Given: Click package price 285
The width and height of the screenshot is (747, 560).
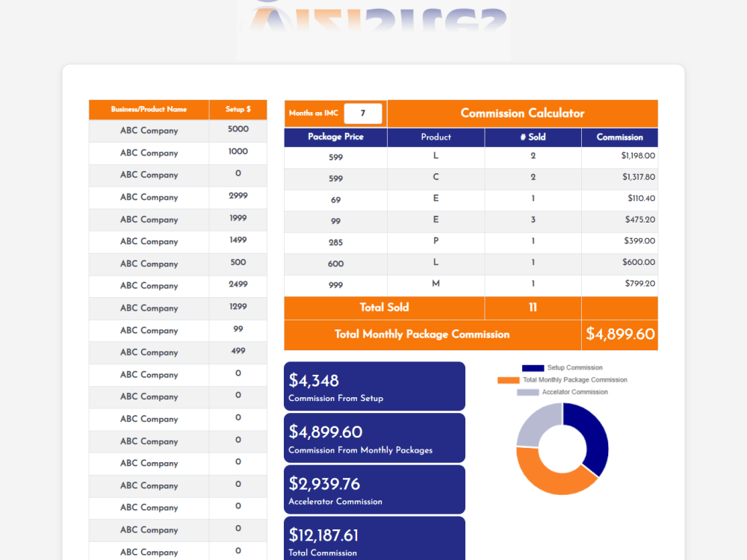Looking at the screenshot, I should tap(336, 243).
